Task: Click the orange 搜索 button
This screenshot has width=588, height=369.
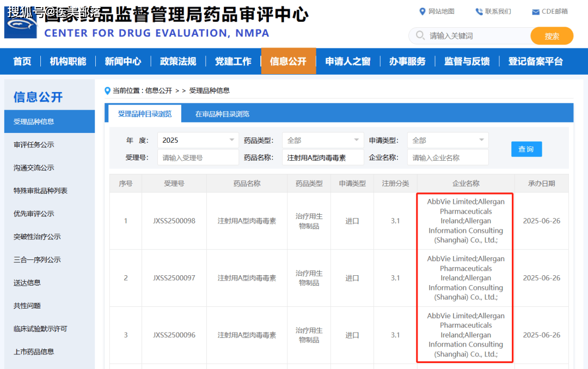Action: [552, 36]
